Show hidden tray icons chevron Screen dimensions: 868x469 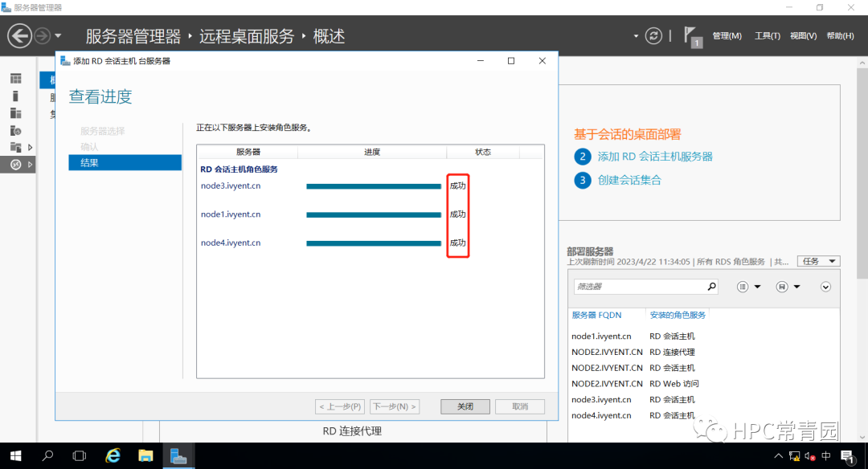[x=778, y=456]
